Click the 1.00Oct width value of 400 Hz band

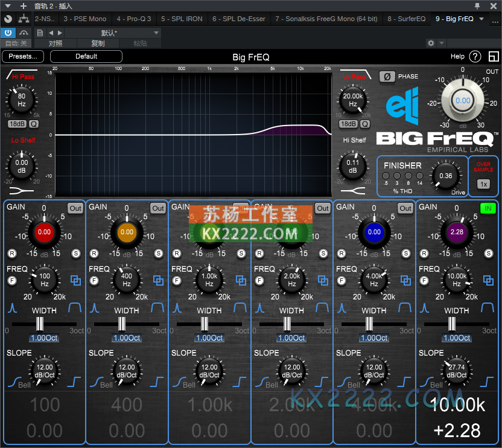pos(127,338)
